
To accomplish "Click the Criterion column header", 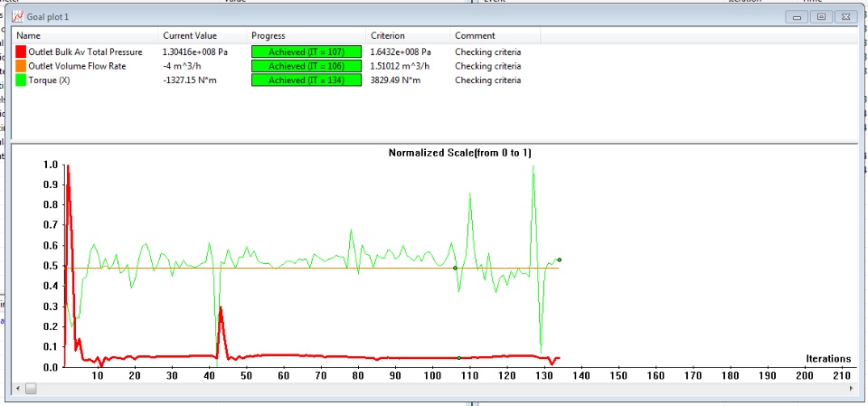I will click(408, 35).
